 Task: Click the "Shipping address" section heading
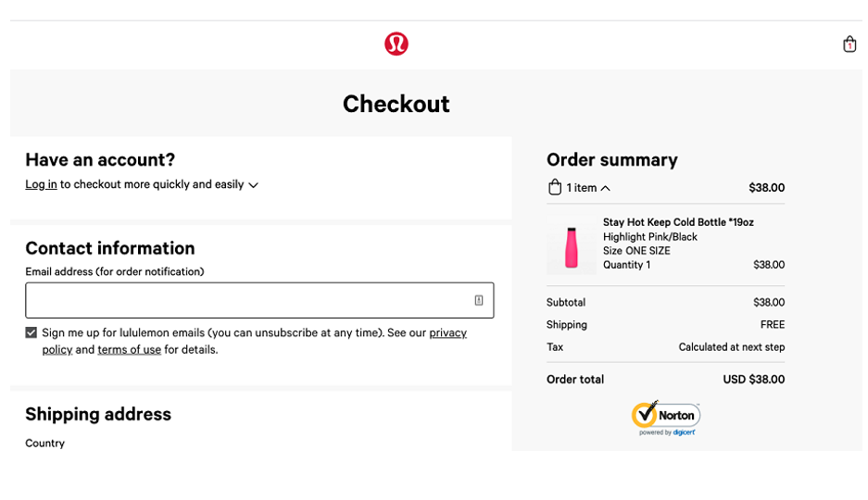point(98,414)
